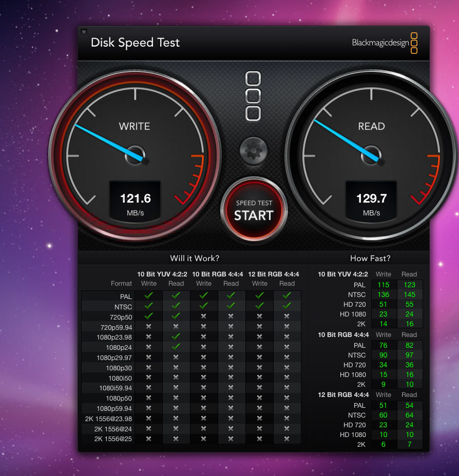This screenshot has height=476, width=459.
Task: Click 1080p24 green checkmark in YUV Read
Action: 176,347
